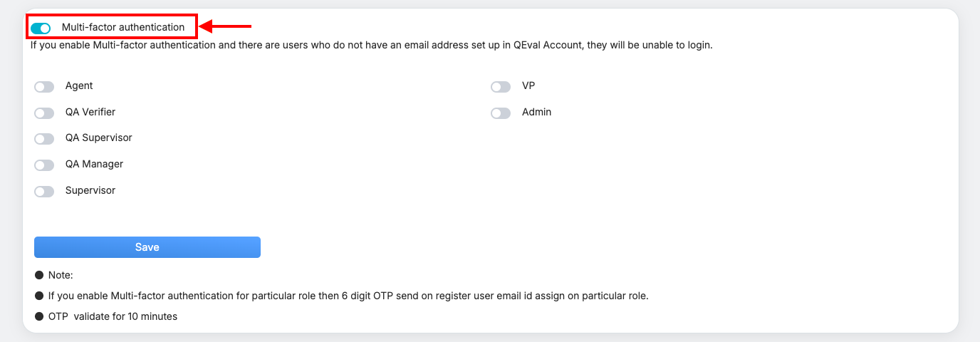The image size is (980, 342).
Task: Click the "Multi-factor authentication" label text
Action: (x=123, y=28)
